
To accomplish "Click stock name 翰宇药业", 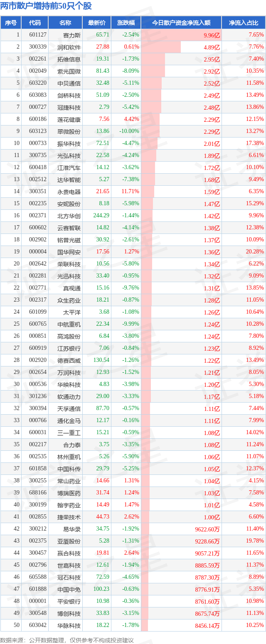I will coord(69,505).
